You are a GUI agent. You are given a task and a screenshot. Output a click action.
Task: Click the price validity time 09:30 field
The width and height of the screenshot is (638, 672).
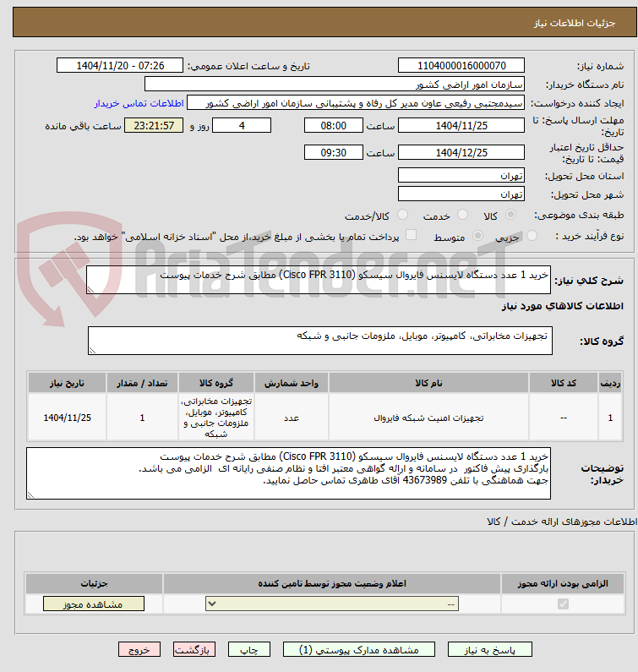pos(333,152)
